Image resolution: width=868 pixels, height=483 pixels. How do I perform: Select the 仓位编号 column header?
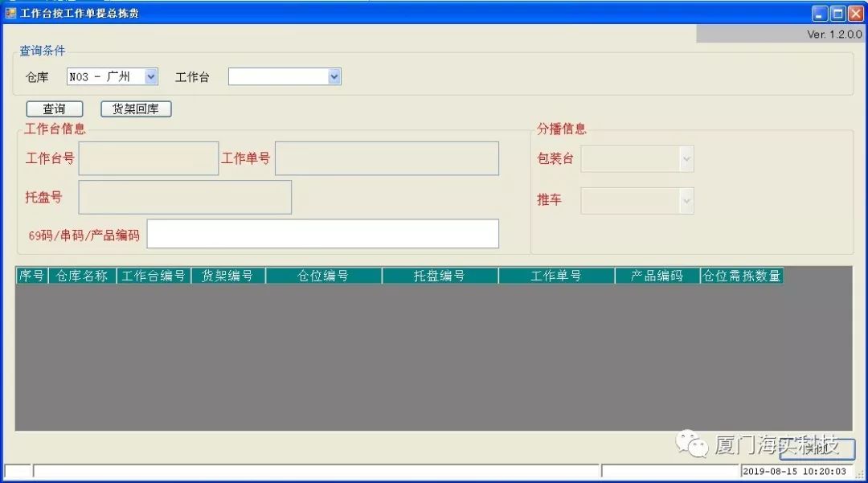[x=323, y=276]
